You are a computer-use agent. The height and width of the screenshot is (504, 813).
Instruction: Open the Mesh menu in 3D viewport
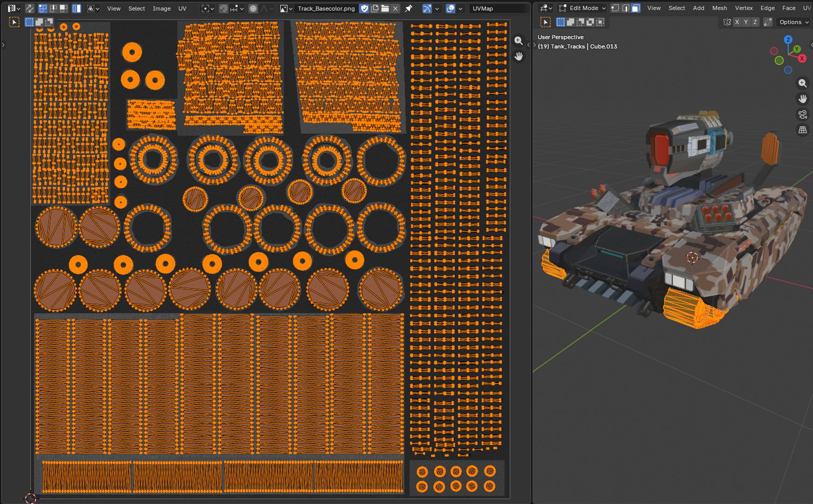point(719,8)
